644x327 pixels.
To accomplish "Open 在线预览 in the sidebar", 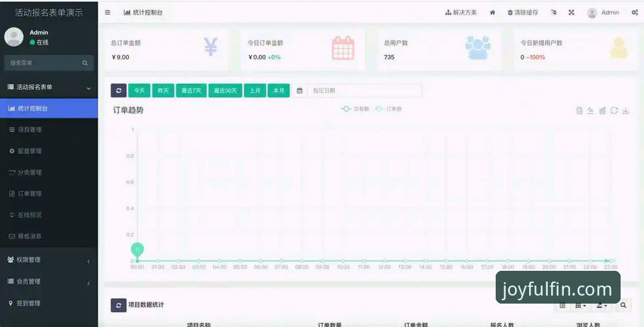I will (49, 215).
